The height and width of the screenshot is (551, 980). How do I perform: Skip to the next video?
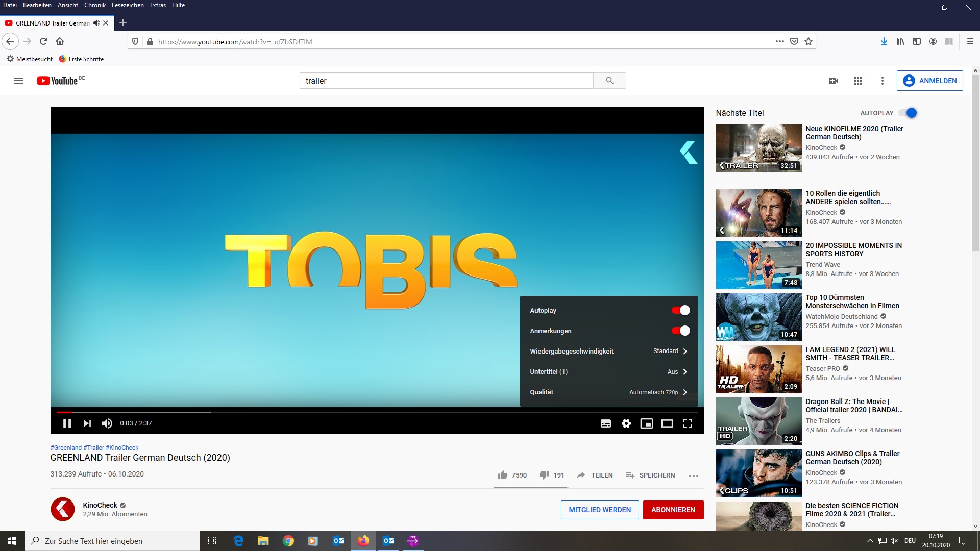[x=87, y=423]
